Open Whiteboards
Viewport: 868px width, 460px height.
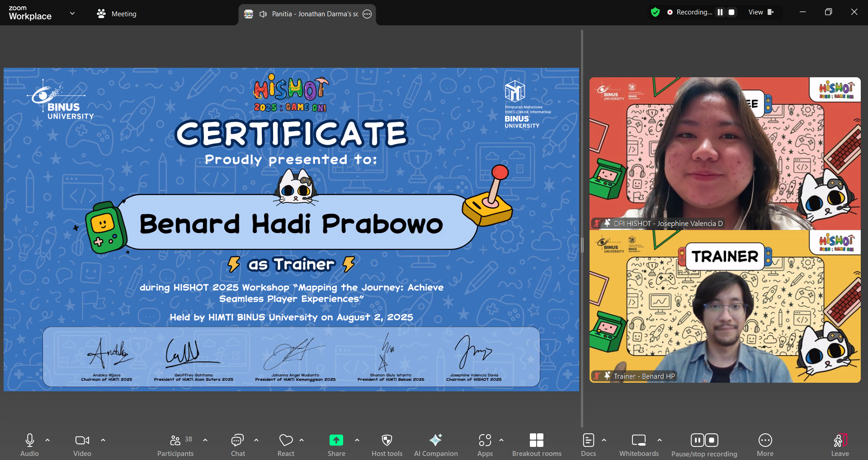coord(639,445)
